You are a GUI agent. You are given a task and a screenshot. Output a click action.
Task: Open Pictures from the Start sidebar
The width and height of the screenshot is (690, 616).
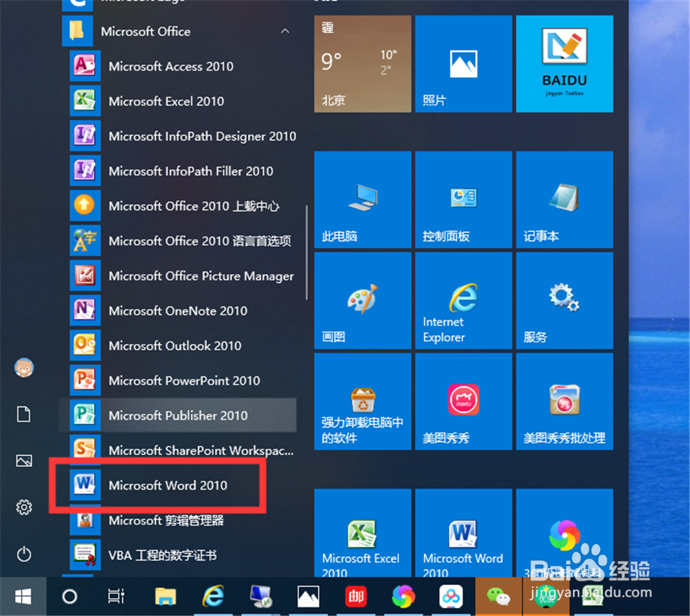click(x=24, y=461)
